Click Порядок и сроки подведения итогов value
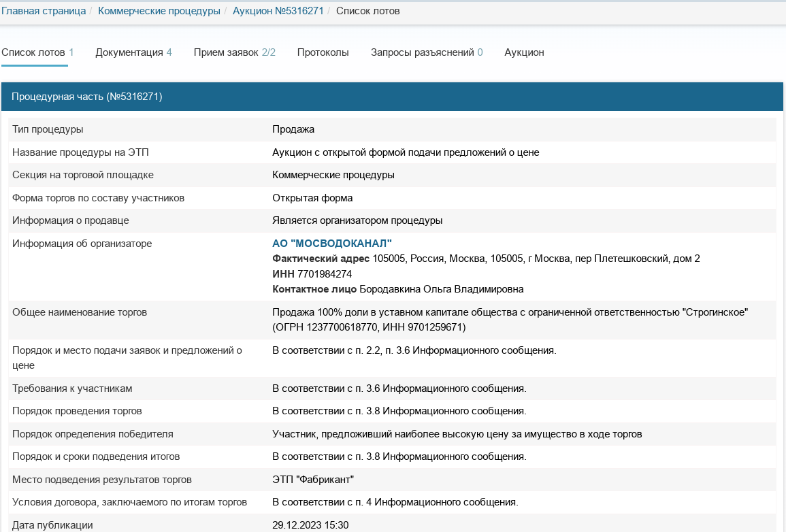The height and width of the screenshot is (532, 786). [x=399, y=456]
